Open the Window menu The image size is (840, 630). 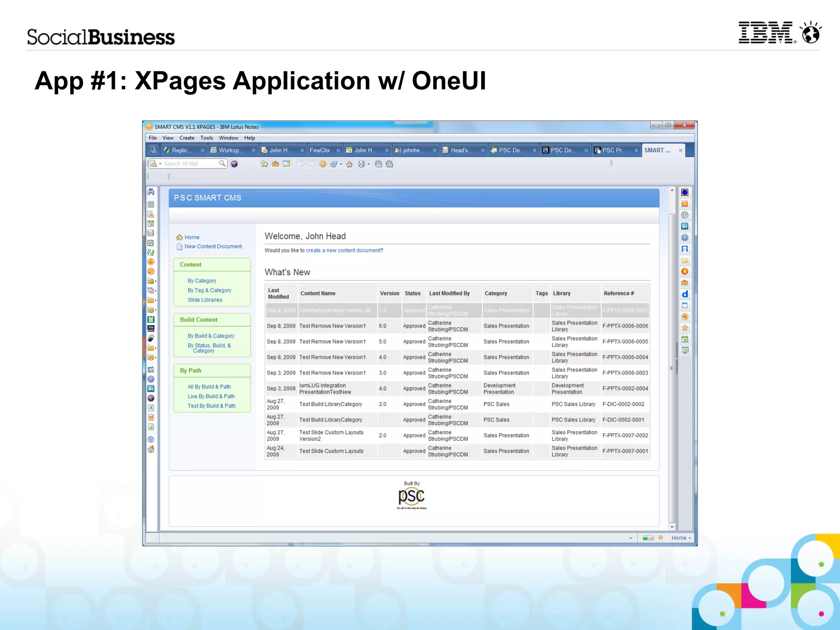tap(228, 138)
